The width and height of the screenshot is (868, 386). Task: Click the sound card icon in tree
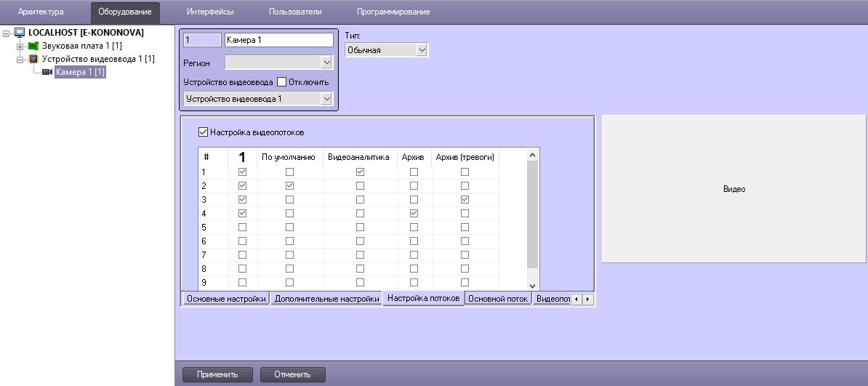33,46
